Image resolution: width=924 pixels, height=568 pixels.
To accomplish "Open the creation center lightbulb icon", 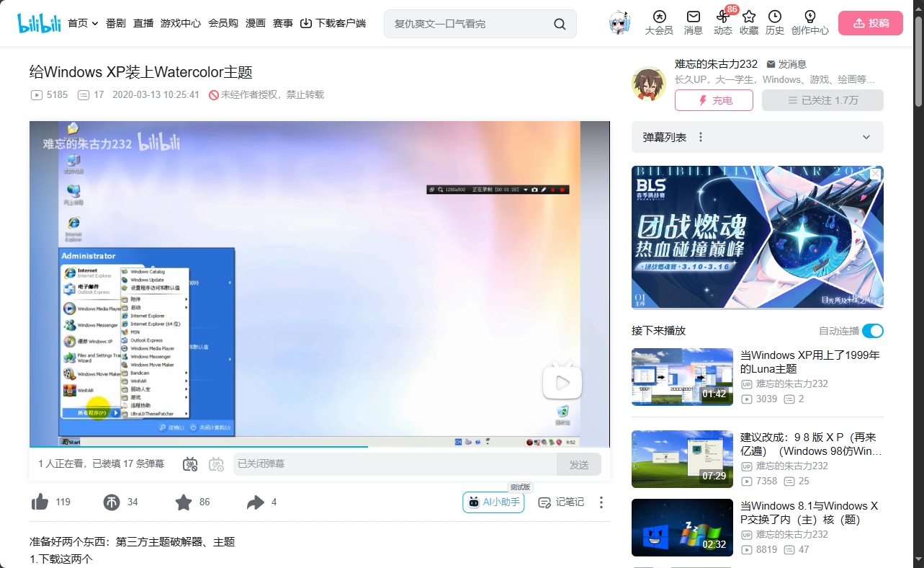I will coord(809,17).
